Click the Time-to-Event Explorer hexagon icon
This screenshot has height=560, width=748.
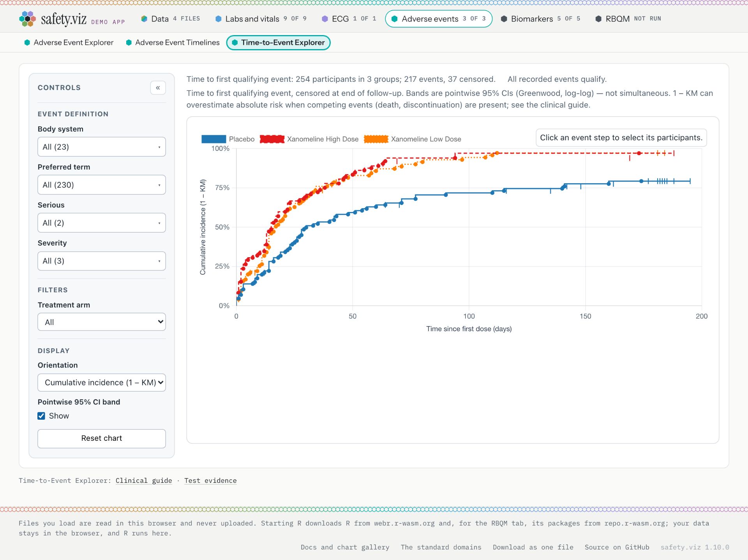click(x=235, y=42)
